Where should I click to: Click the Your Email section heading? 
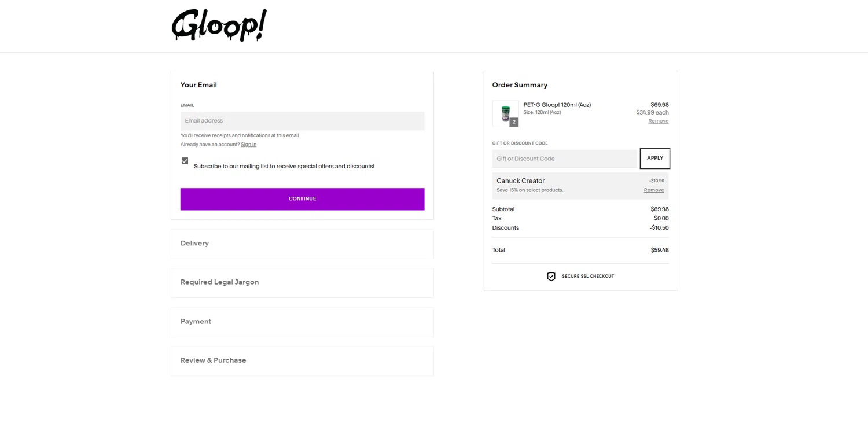pos(198,85)
